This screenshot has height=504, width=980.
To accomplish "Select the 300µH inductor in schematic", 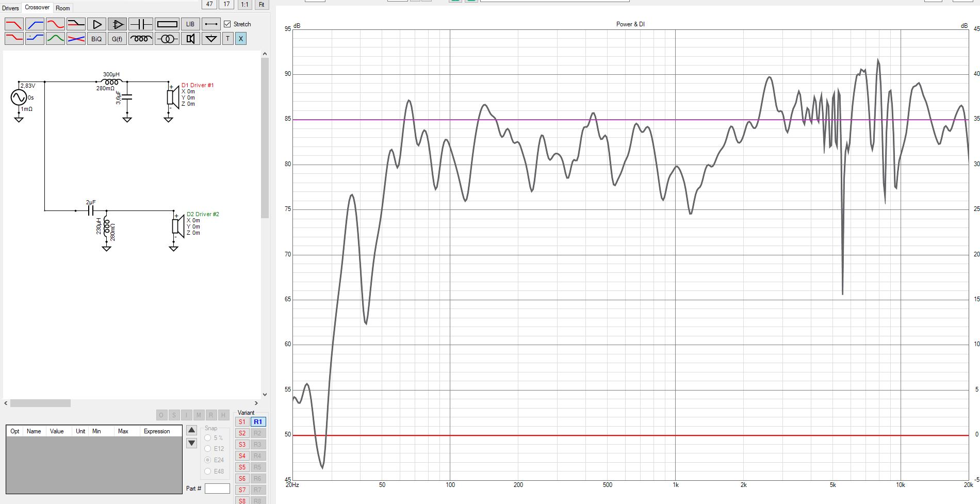I will [111, 82].
